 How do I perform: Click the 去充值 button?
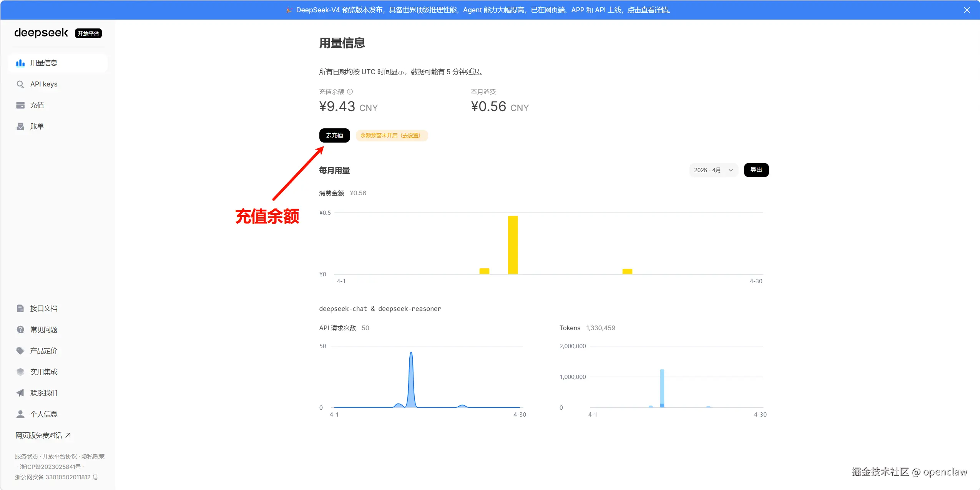(335, 135)
